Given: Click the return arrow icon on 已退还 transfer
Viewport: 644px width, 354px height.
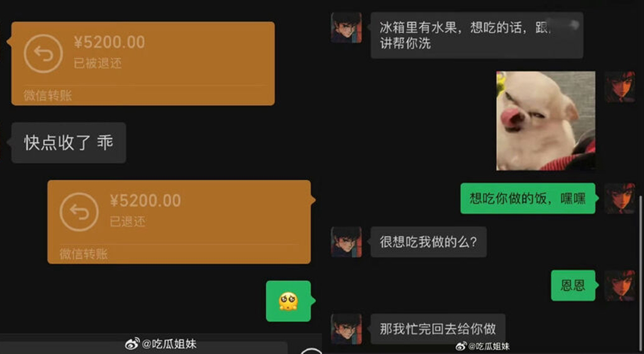Looking at the screenshot, I should [x=79, y=212].
